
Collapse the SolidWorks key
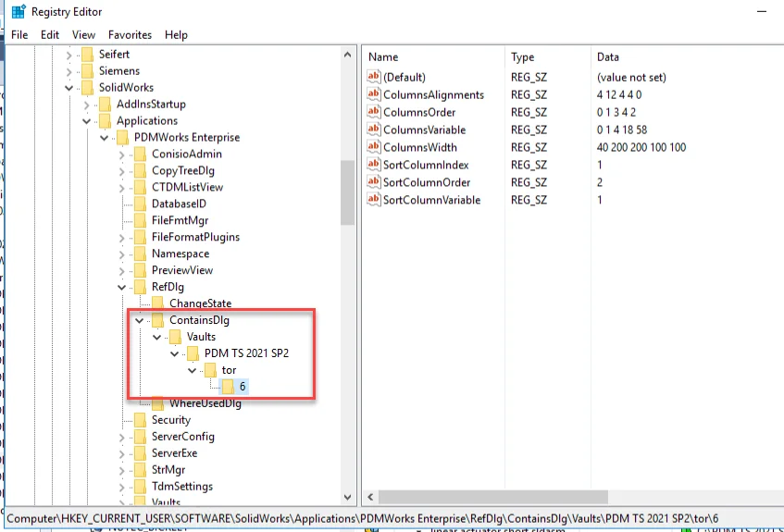(x=69, y=88)
